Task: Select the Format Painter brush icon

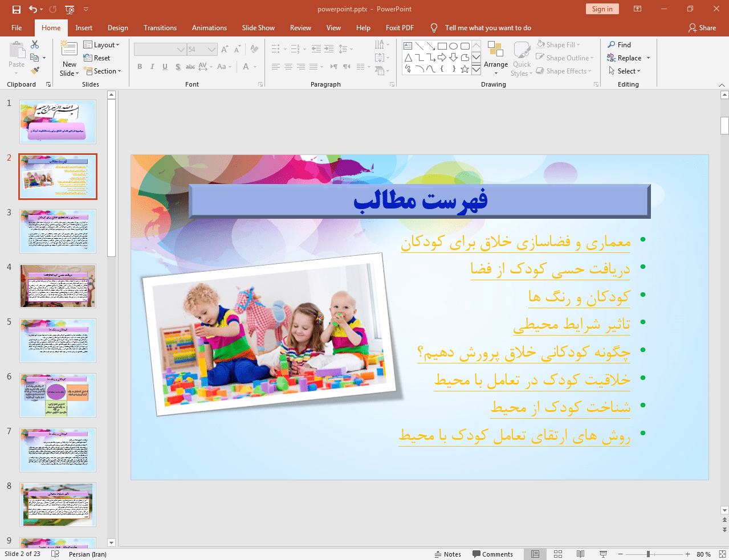Action: (x=35, y=71)
